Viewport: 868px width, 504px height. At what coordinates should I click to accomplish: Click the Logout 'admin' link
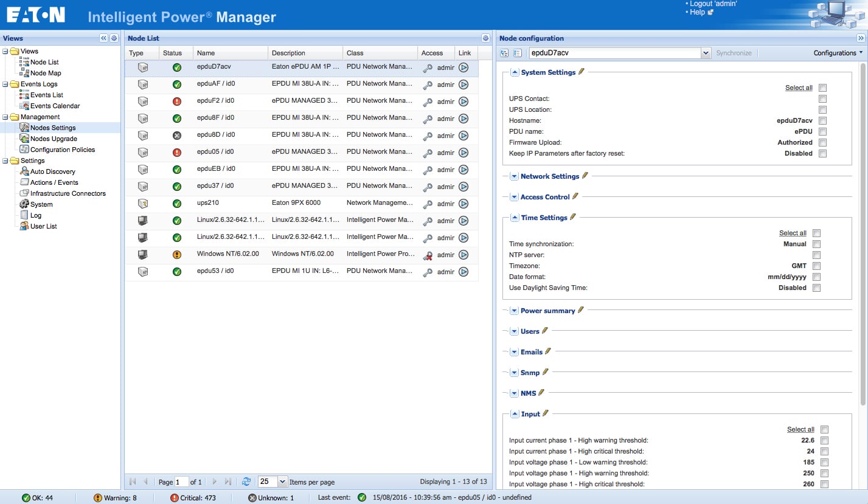coord(712,4)
